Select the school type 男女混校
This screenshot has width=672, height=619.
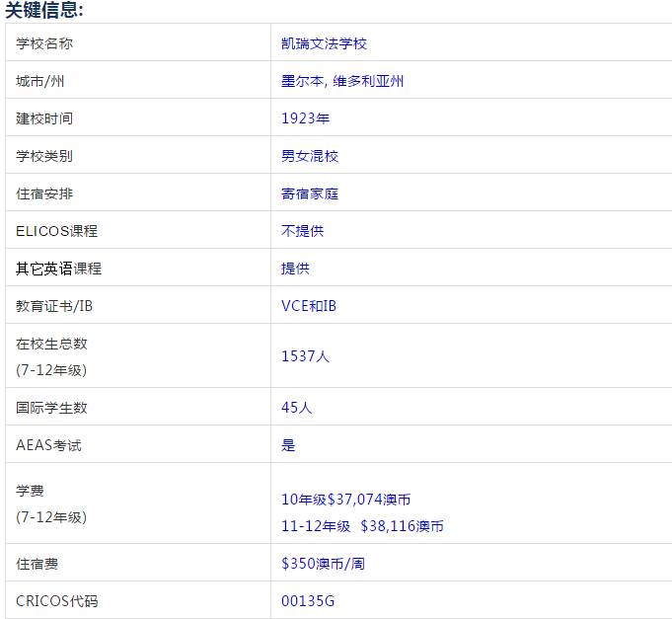[309, 156]
